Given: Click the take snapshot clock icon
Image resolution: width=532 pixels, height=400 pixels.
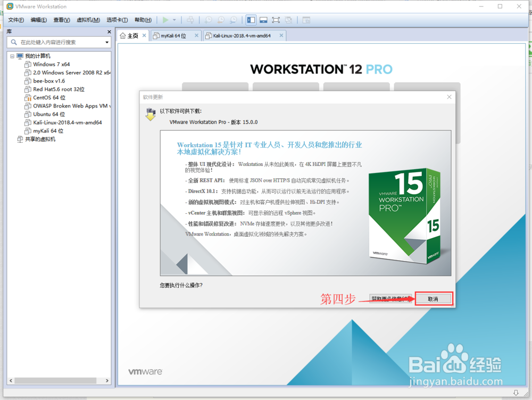Looking at the screenshot, I should click(x=209, y=20).
